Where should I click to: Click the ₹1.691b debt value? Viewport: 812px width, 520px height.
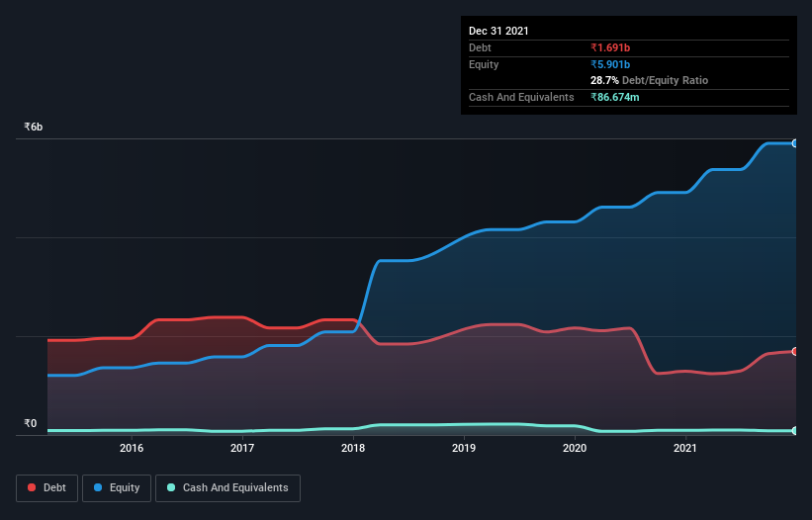610,47
